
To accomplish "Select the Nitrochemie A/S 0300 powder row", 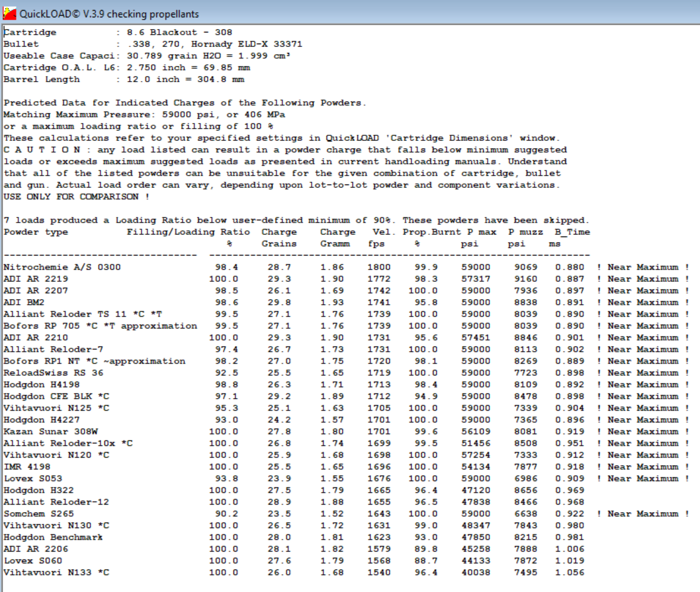I will pos(346,267).
